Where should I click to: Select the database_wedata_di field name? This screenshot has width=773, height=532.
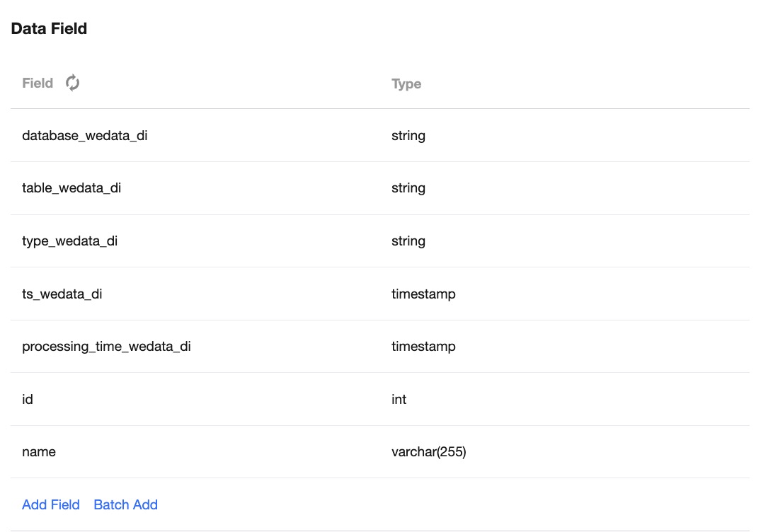point(85,135)
